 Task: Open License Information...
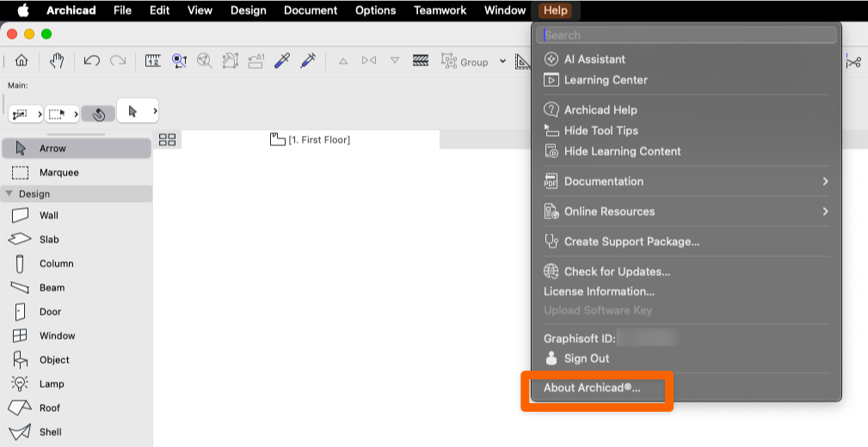(686, 291)
